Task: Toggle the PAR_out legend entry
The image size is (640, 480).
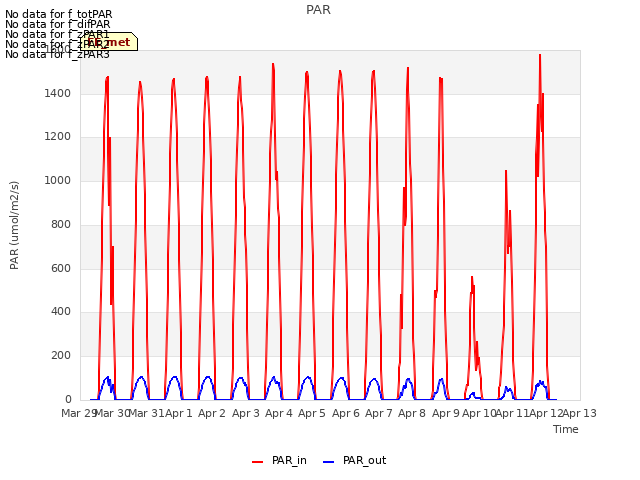Action: (x=354, y=460)
